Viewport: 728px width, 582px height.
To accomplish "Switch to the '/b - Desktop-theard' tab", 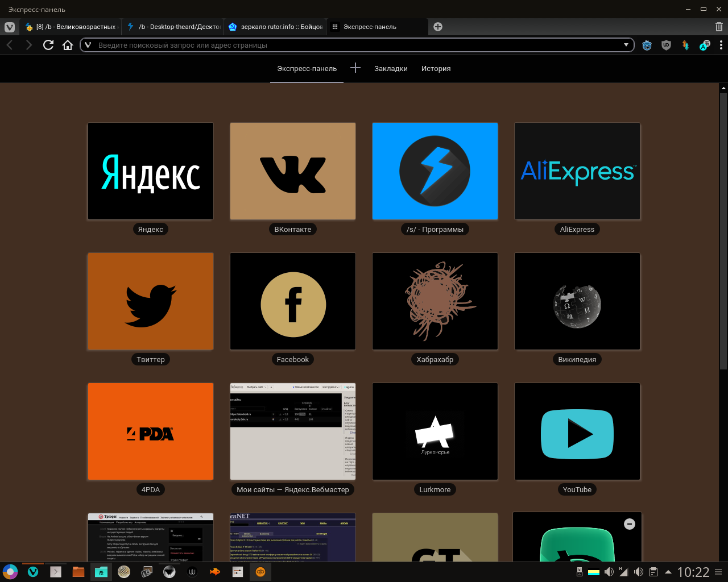I will 173,27.
